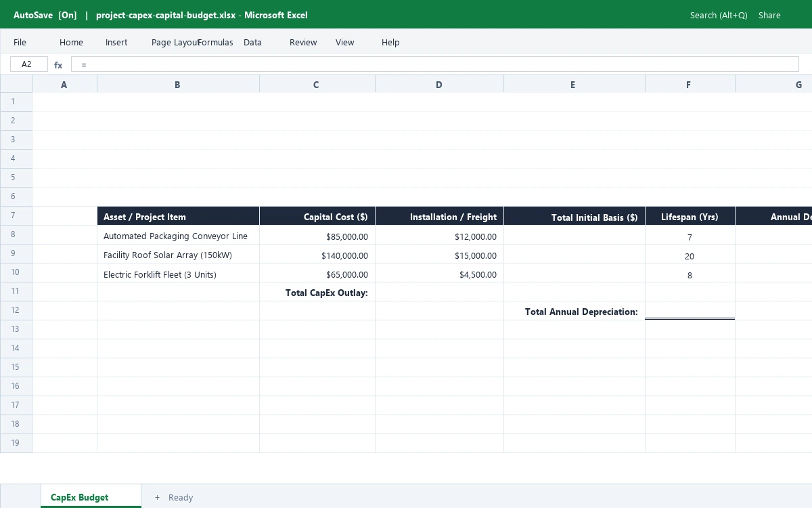This screenshot has width=812, height=508.
Task: Add a new sheet with plus icon
Action: point(157,497)
